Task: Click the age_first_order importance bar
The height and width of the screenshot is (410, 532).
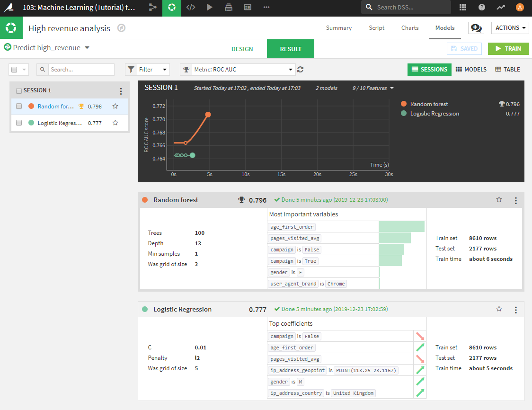Action: pyautogui.click(x=402, y=227)
